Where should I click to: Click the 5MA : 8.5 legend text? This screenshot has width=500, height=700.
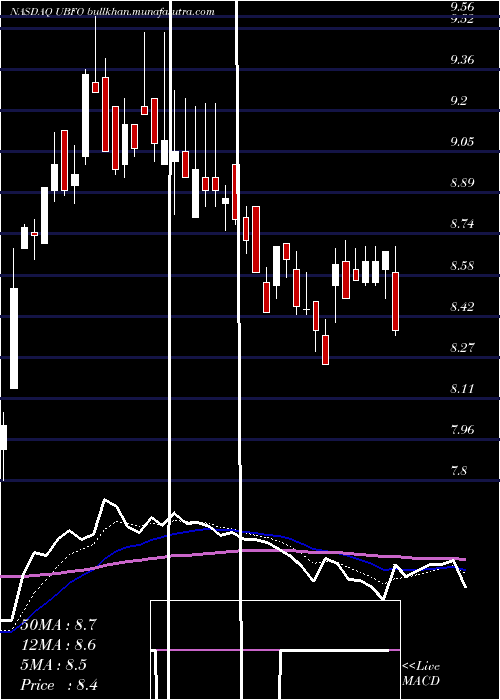click(54, 665)
